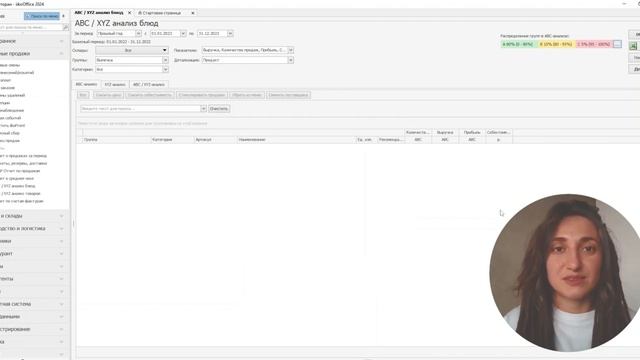
Task: Open Журнал событий in the sidebar
Action: [11, 118]
